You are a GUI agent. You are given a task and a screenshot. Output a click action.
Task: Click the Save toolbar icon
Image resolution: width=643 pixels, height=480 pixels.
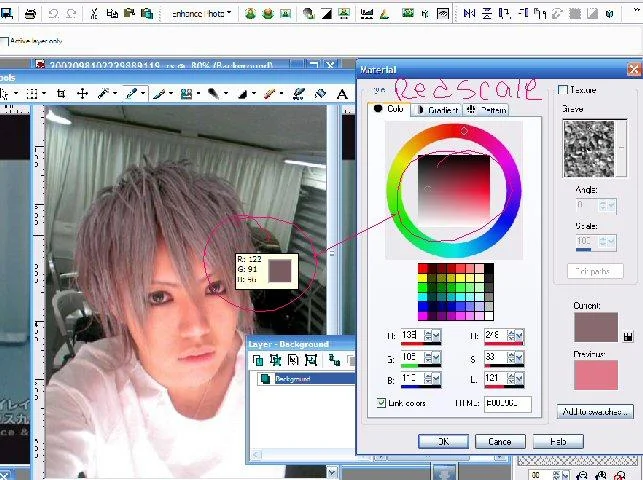tap(7, 14)
